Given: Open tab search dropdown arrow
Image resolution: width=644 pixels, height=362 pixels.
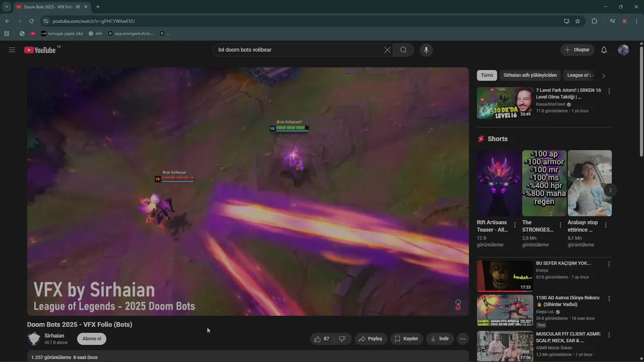Looking at the screenshot, I should point(7,7).
